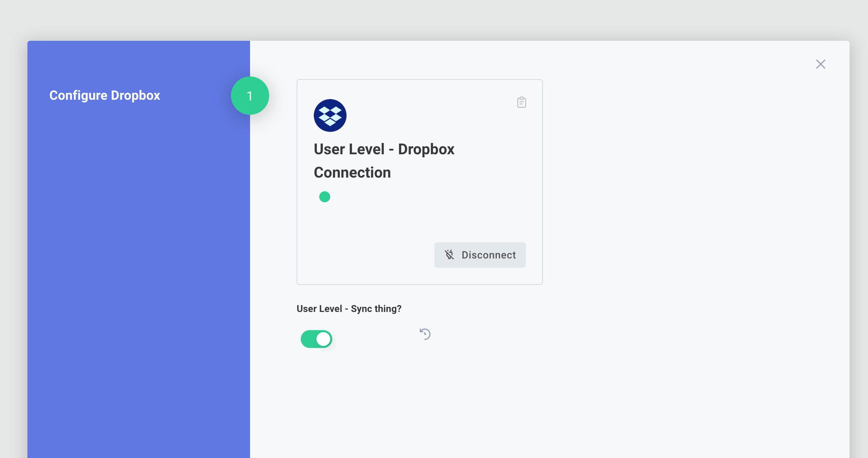Image resolution: width=868 pixels, height=458 pixels.
Task: Click the Dropbox app avatar above the connection title
Action: click(330, 116)
